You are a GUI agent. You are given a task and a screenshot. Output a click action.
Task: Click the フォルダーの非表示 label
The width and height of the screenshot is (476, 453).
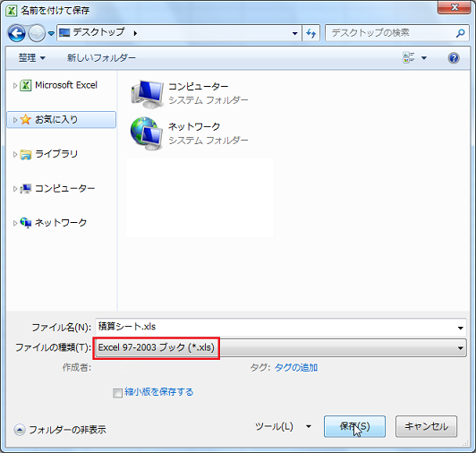(67, 430)
